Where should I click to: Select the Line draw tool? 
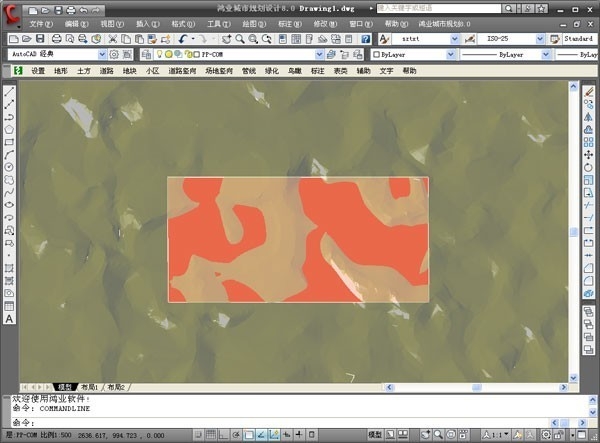click(9, 90)
